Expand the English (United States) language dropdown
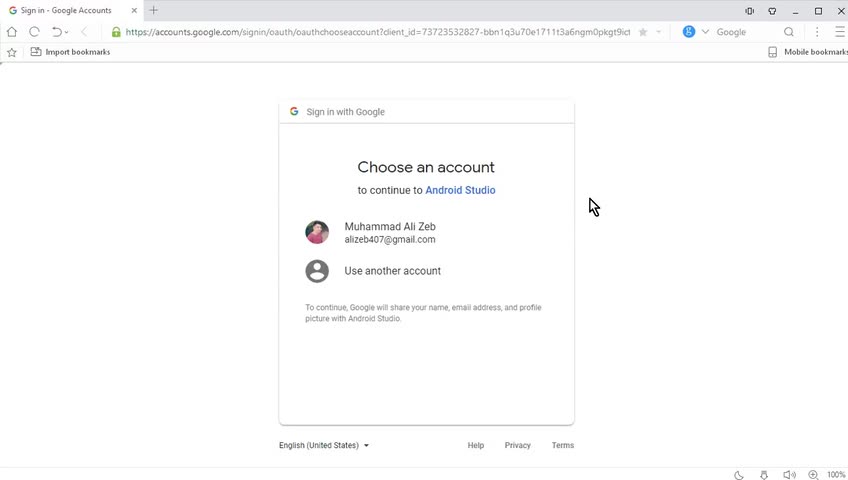 coord(324,445)
